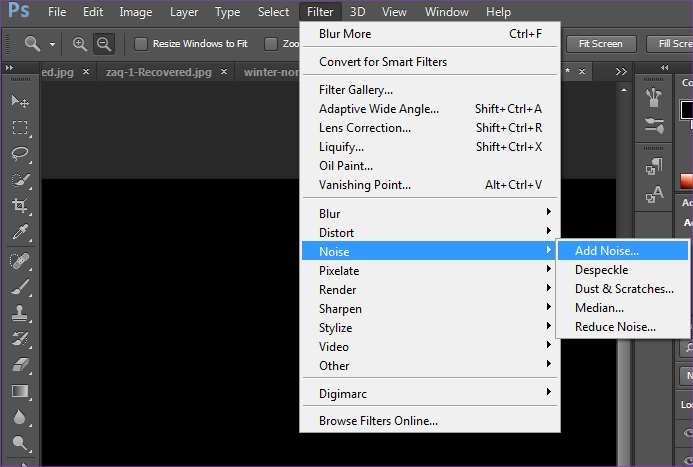Choose Add Noise from the submenu
The image size is (693, 467).
(606, 251)
